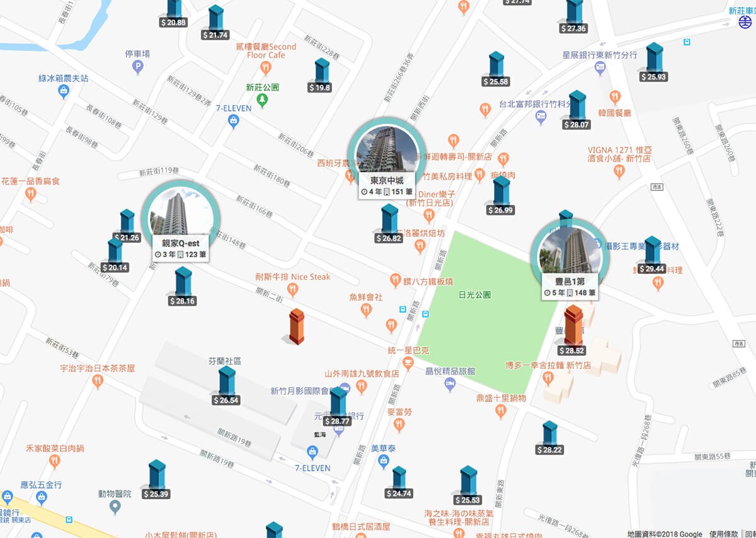The width and height of the screenshot is (756, 538).
Task: Select the building icon priced $26.54
Action: coord(226,386)
